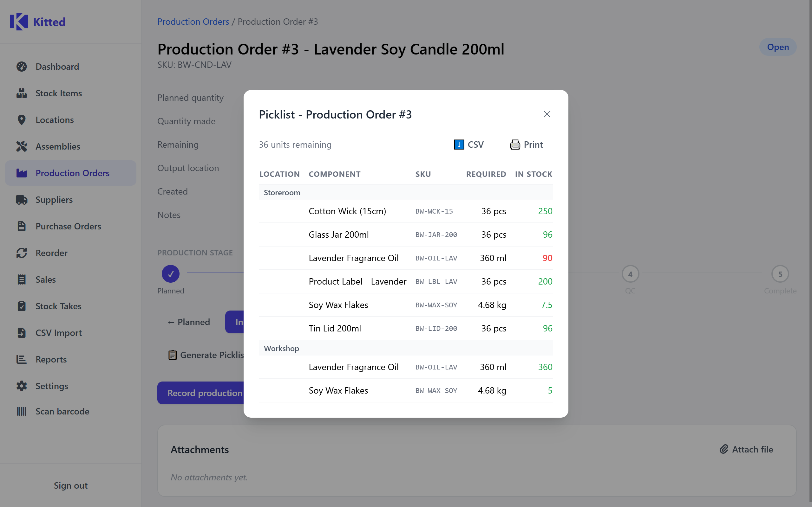This screenshot has width=812, height=507.
Task: Sign out of Kitted
Action: (x=70, y=485)
